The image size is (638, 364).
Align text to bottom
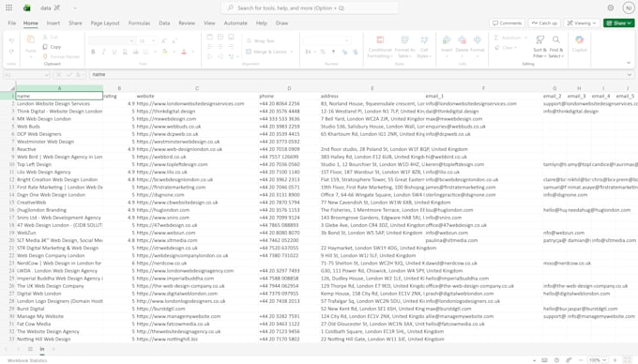(231, 37)
